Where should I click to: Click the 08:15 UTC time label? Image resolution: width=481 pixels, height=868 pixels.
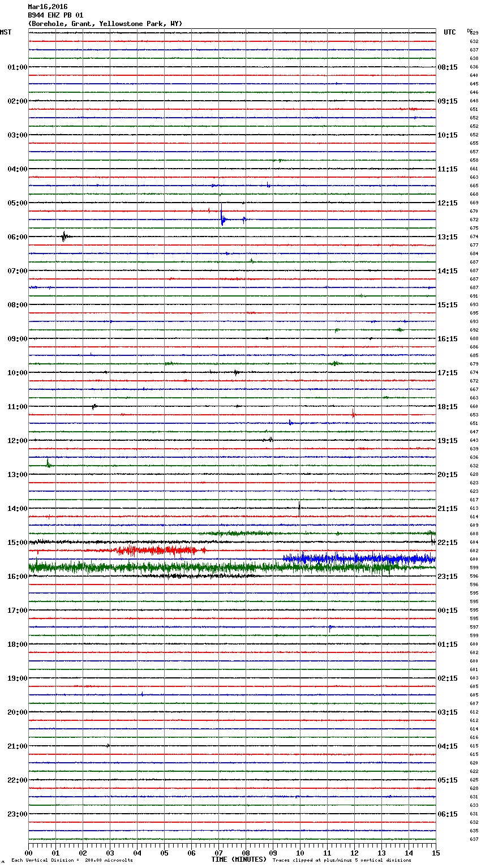(x=448, y=67)
